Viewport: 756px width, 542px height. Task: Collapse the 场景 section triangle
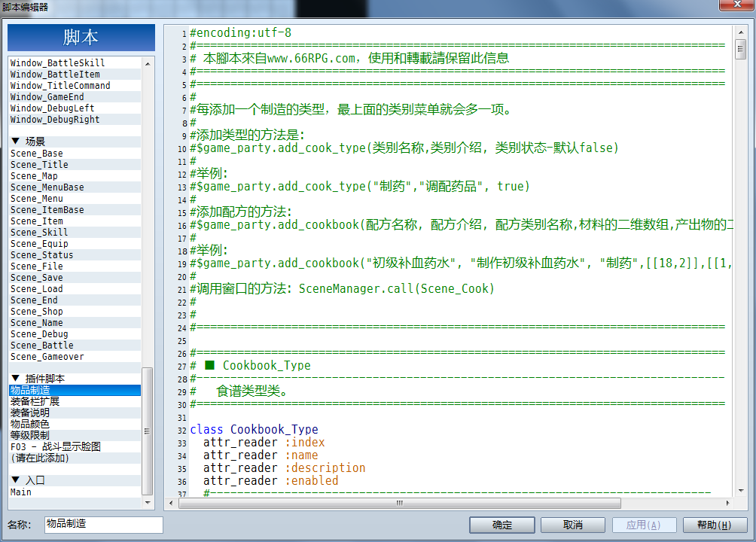15,141
